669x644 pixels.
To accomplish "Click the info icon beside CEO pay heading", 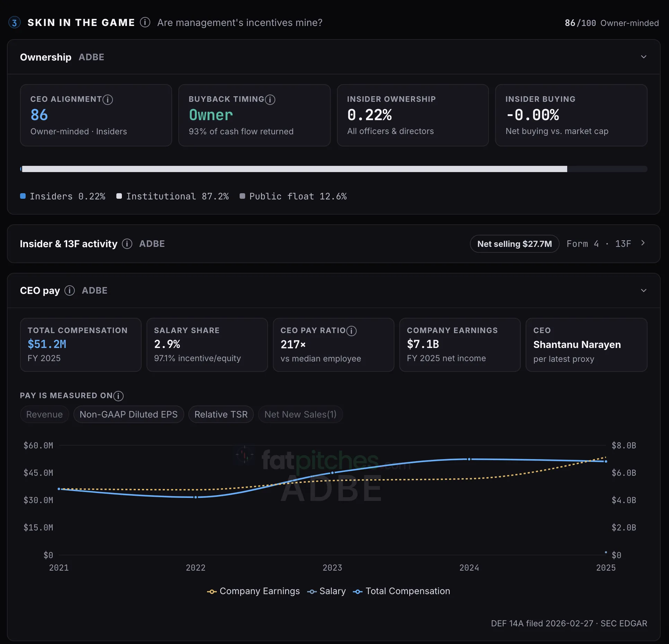I will pos(70,290).
